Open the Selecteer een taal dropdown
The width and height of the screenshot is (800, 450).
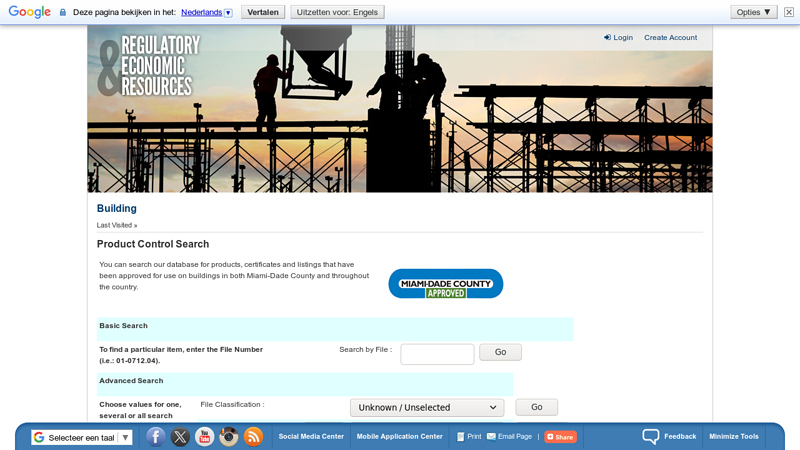(x=82, y=437)
